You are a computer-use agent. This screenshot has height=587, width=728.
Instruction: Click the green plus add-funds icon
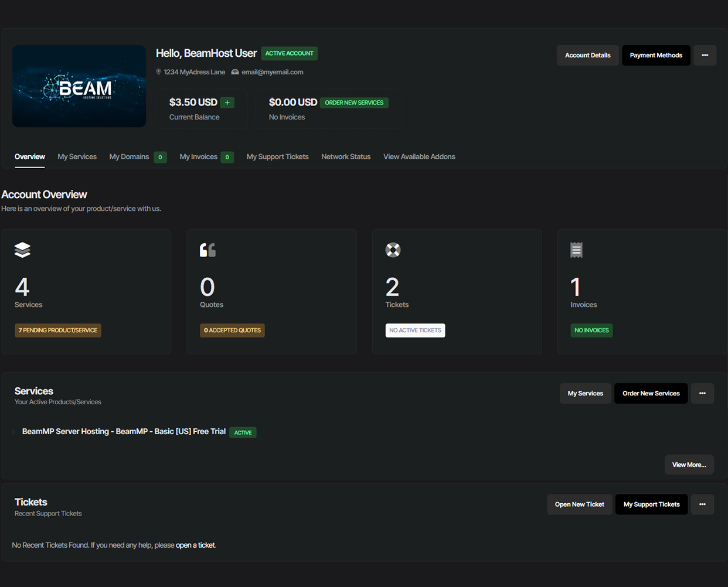click(227, 103)
